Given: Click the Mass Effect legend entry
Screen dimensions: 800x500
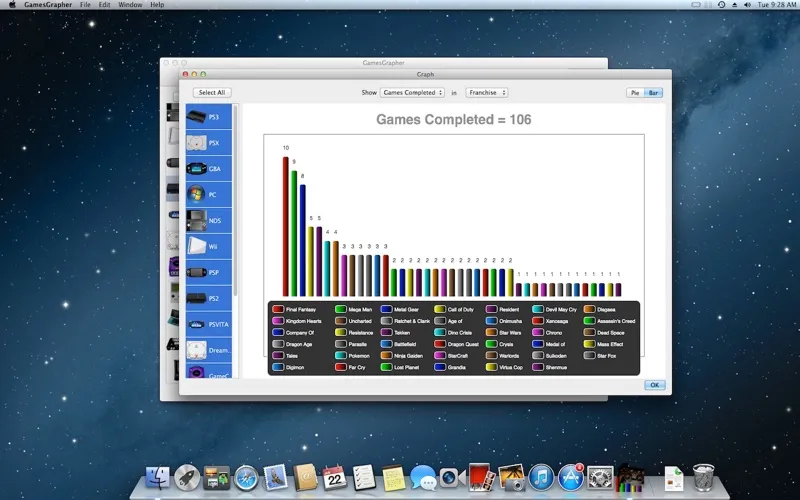Looking at the screenshot, I should (604, 344).
